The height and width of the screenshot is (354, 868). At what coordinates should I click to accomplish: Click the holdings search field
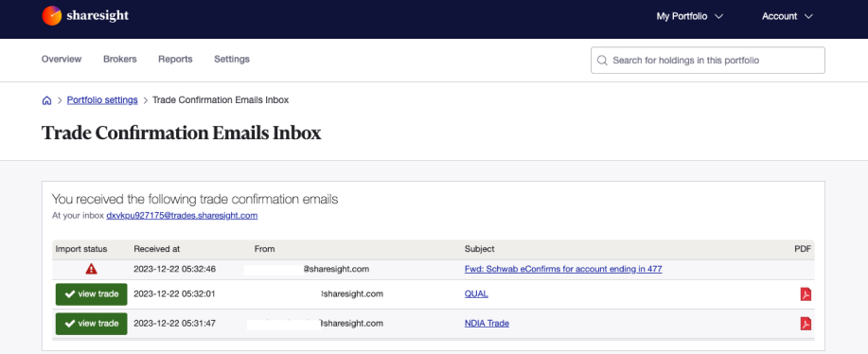[x=707, y=61]
